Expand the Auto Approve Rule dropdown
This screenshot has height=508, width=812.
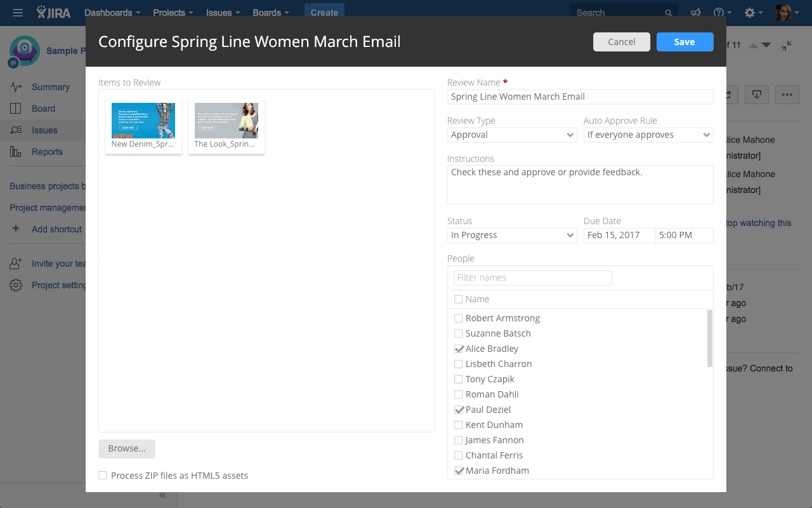[648, 135]
